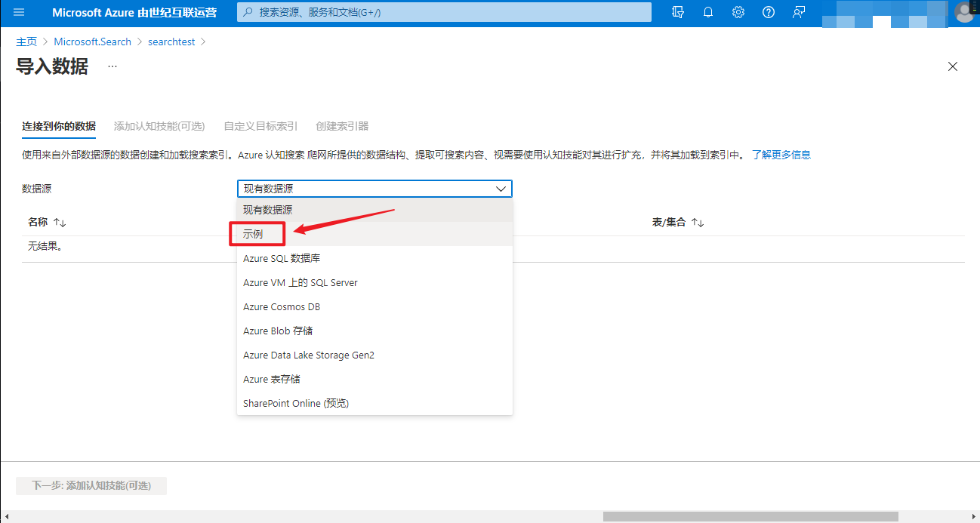980x523 pixels.
Task: Open the feedback icon
Action: click(799, 12)
